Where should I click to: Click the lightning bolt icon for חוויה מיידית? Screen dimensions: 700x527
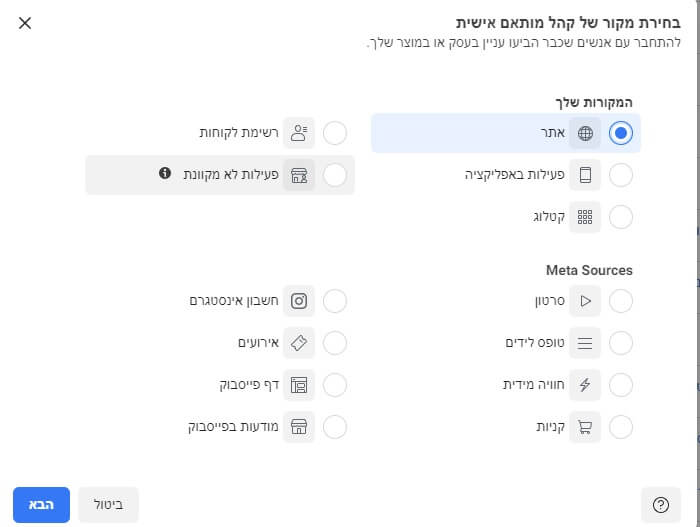tap(585, 385)
